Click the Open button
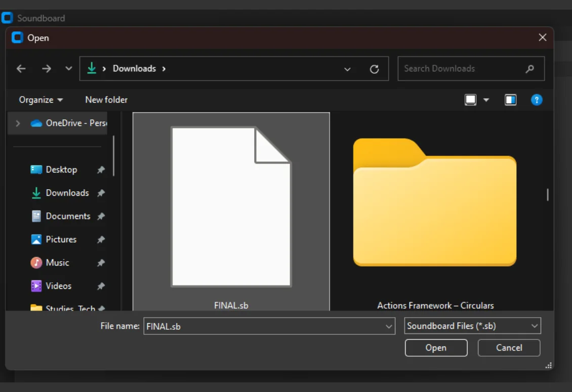Image resolution: width=572 pixels, height=392 pixels. click(x=436, y=348)
